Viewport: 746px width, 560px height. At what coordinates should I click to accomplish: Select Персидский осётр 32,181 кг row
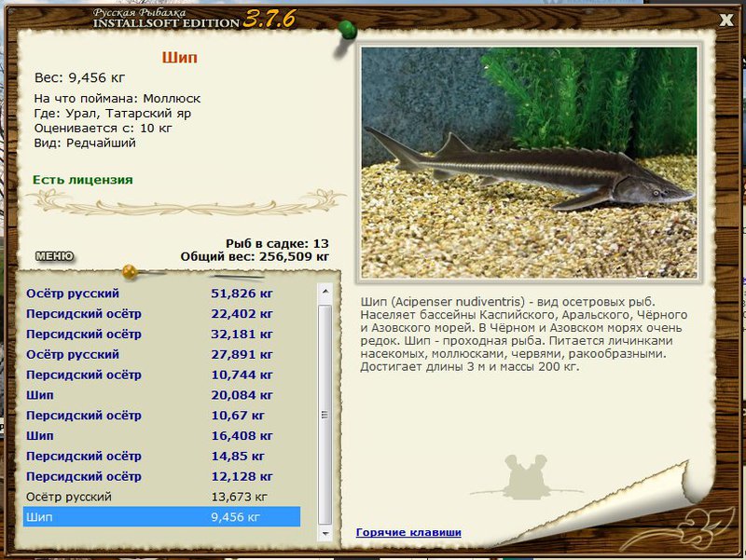coord(161,335)
